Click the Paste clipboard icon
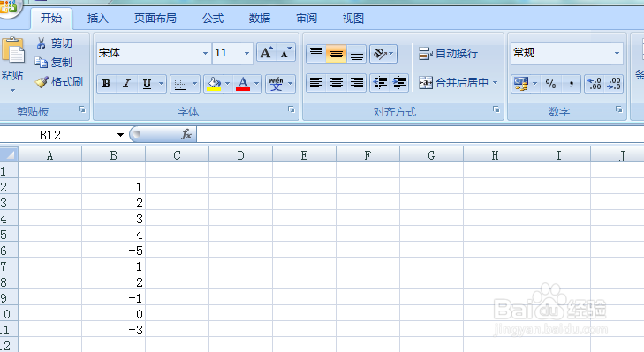Screen dimensions: 644x352 point(13,50)
